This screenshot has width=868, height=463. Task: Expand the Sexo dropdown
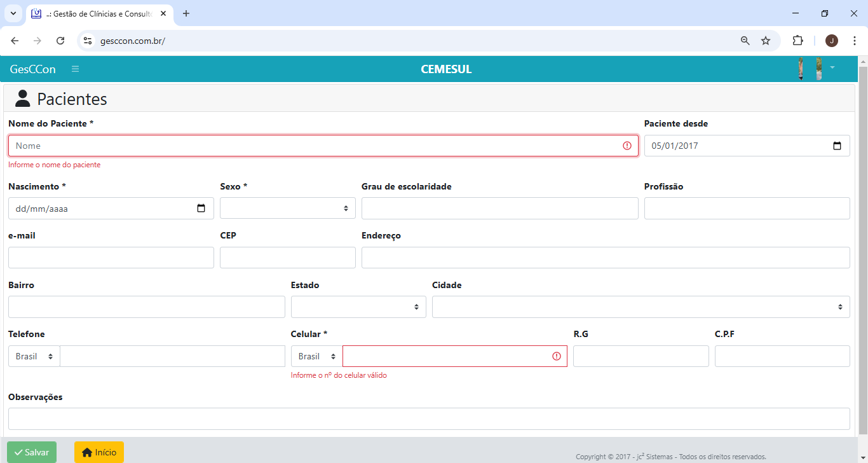pos(287,208)
